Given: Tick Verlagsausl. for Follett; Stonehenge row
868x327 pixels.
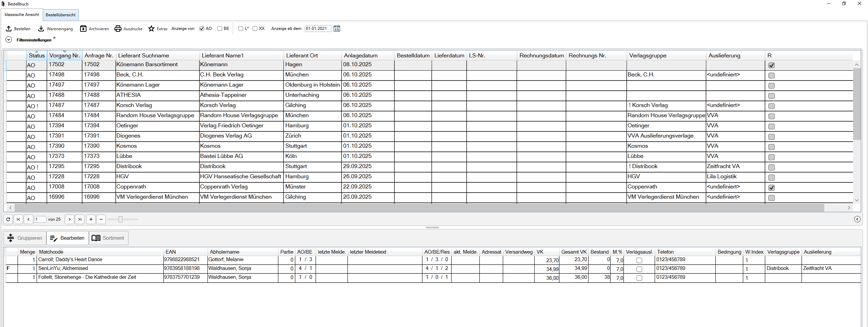Looking at the screenshot, I should pos(639,278).
